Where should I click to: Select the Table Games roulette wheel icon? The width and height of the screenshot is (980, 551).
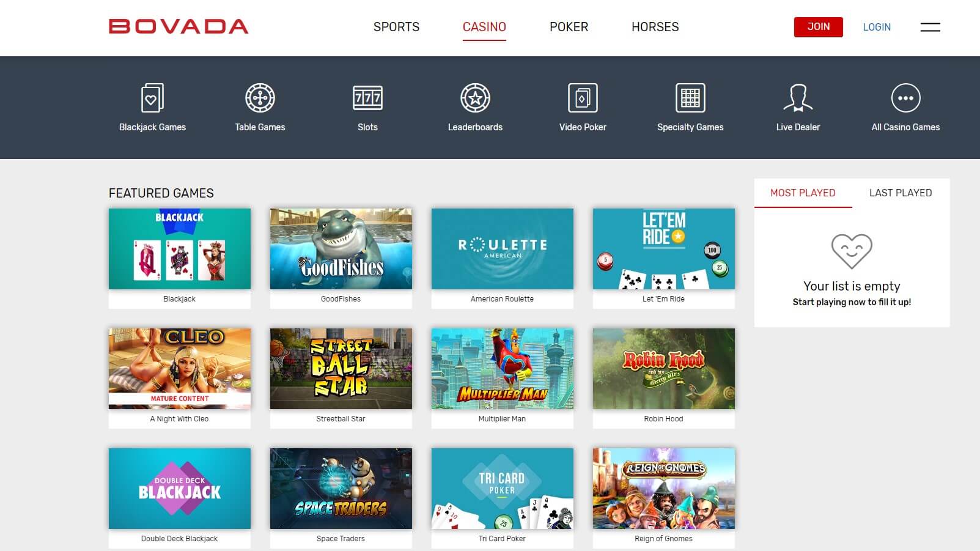(260, 98)
